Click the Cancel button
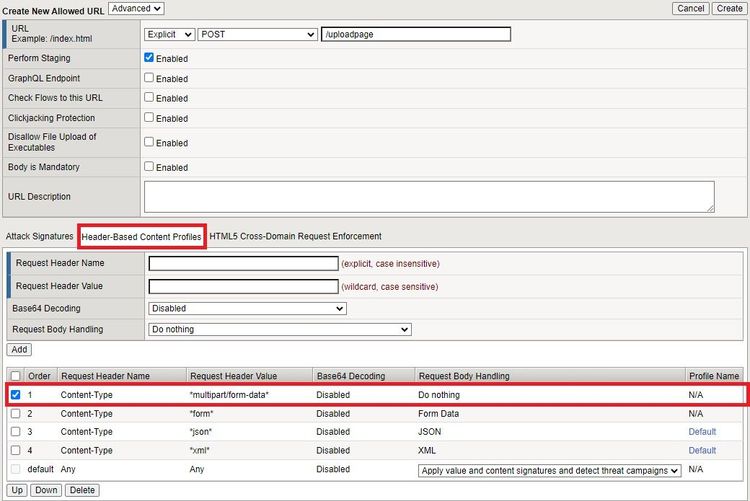The width and height of the screenshot is (750, 501). (691, 8)
